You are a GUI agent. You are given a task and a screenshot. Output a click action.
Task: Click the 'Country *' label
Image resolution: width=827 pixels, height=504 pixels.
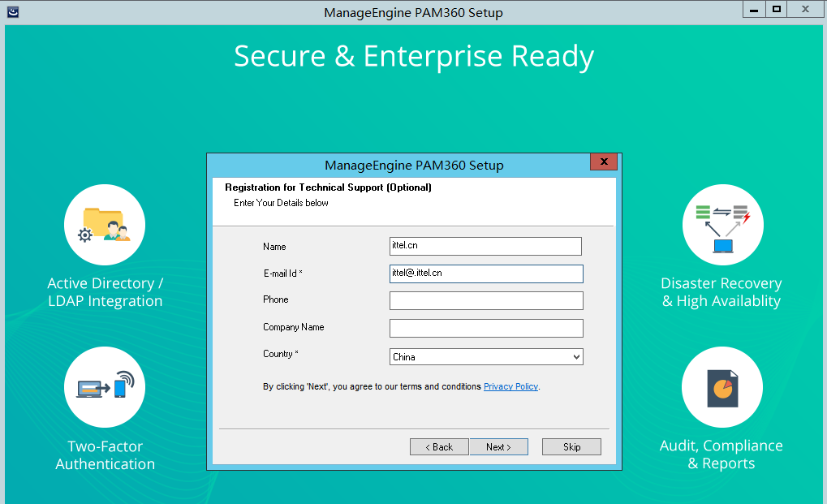pos(281,354)
